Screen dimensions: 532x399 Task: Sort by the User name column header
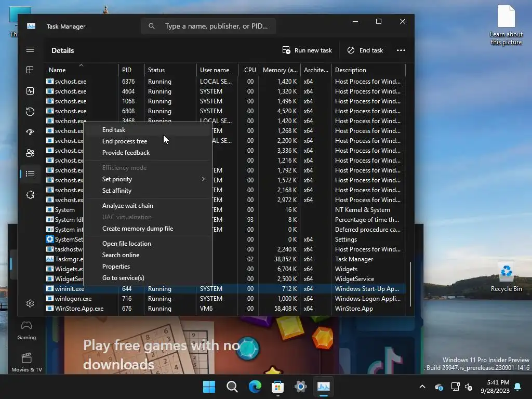217,70
